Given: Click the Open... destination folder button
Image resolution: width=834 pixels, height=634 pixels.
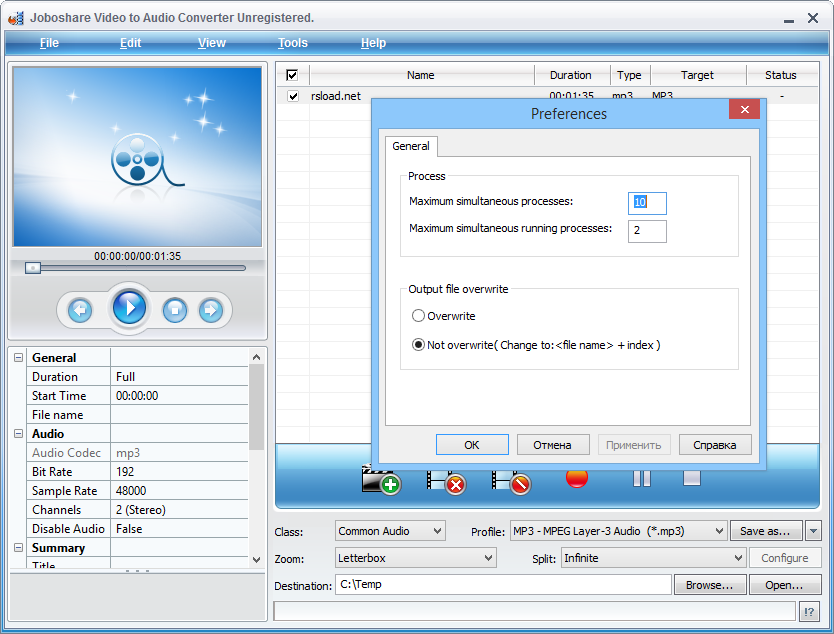Looking at the screenshot, I should point(784,585).
